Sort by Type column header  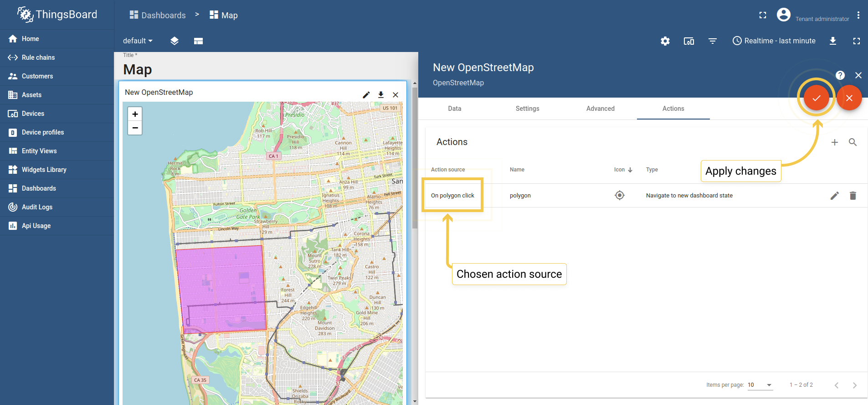click(x=652, y=170)
